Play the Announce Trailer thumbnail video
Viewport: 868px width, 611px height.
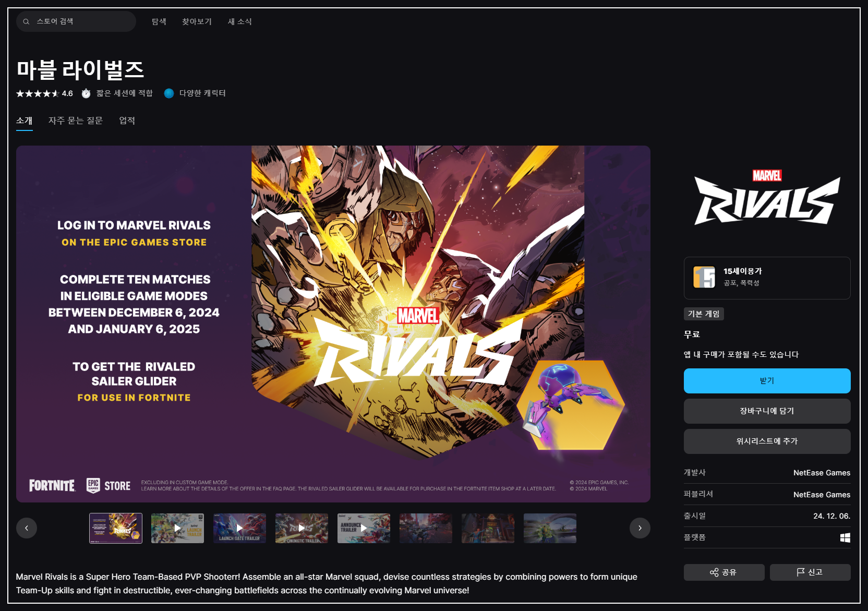[364, 528]
